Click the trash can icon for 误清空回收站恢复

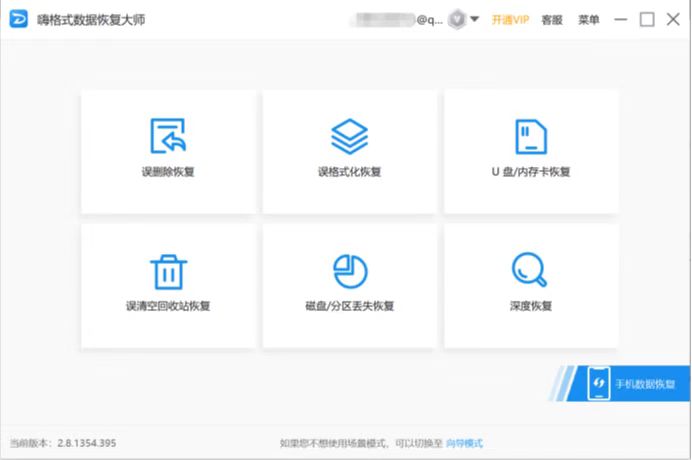[x=168, y=270]
